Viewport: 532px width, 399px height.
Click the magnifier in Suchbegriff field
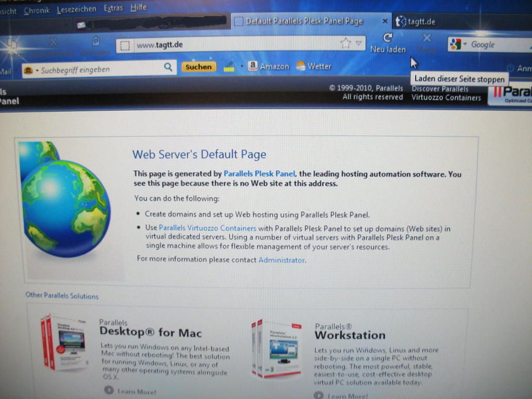(x=168, y=67)
